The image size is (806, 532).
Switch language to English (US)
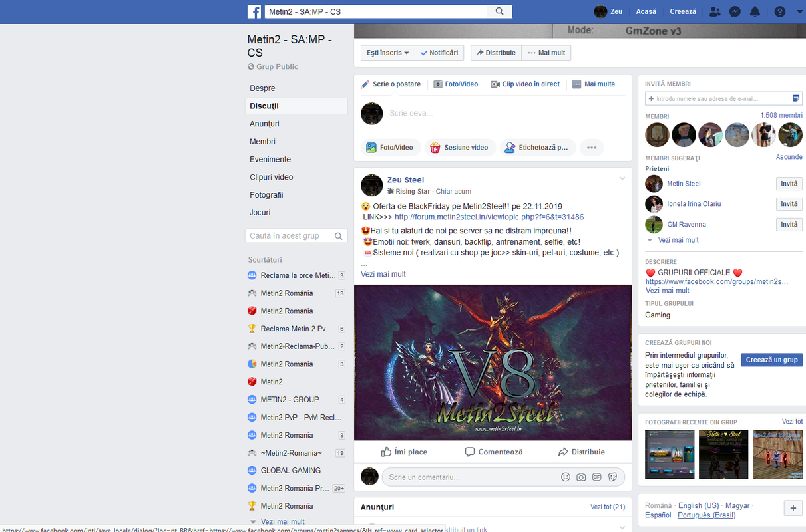pyautogui.click(x=698, y=506)
